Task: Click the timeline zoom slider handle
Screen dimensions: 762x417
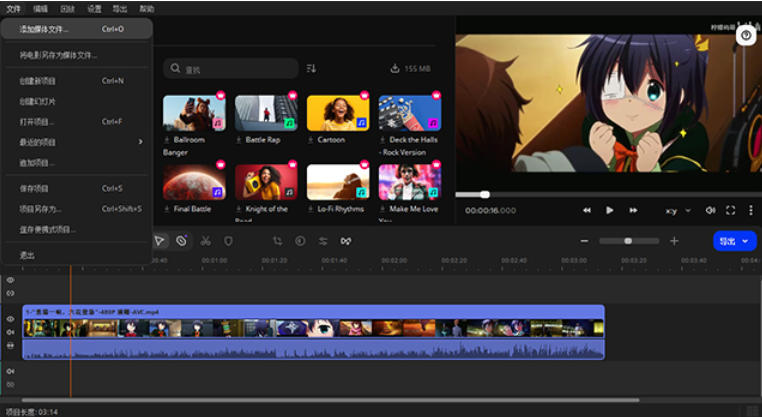Action: point(628,241)
